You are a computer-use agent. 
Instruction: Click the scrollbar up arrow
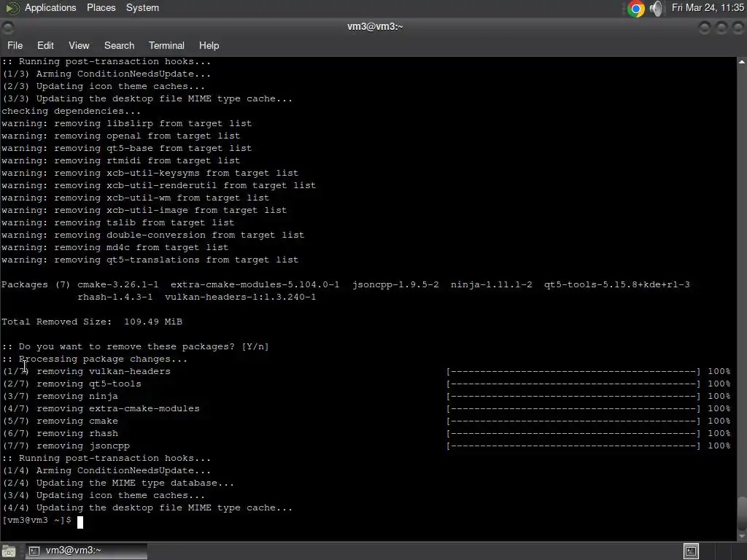742,62
